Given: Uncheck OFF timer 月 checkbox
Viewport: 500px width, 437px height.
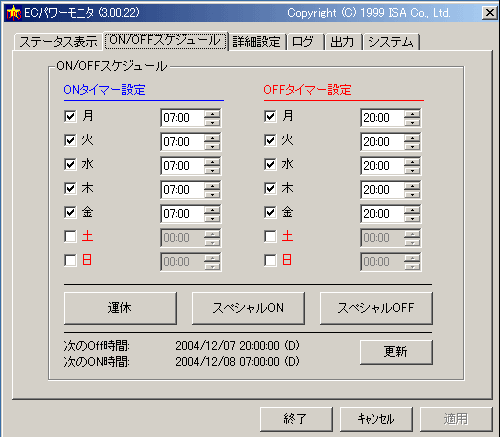Looking at the screenshot, I should 270,116.
